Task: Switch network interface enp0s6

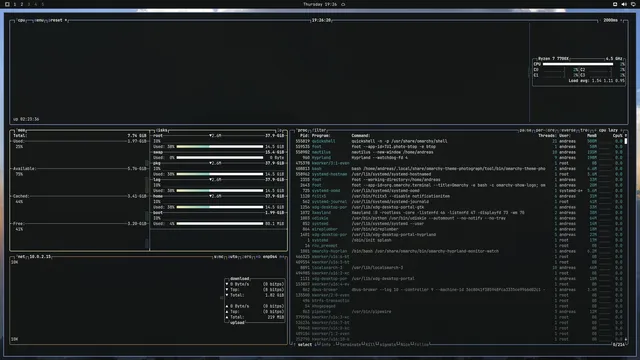Action: point(270,257)
